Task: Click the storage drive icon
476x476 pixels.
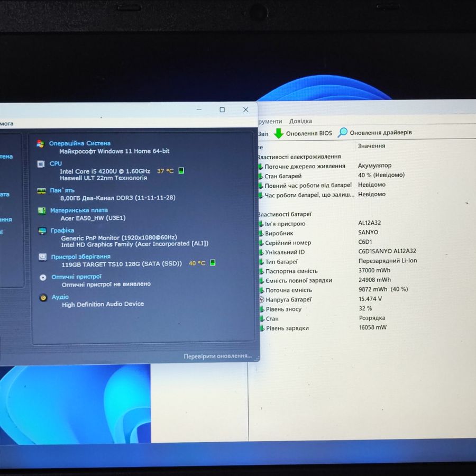Action: (43, 257)
